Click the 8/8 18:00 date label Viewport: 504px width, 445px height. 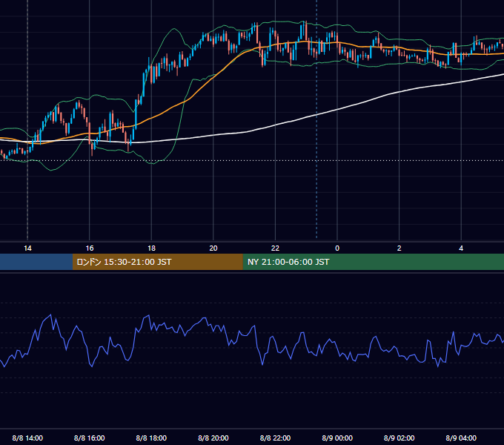pyautogui.click(x=151, y=438)
